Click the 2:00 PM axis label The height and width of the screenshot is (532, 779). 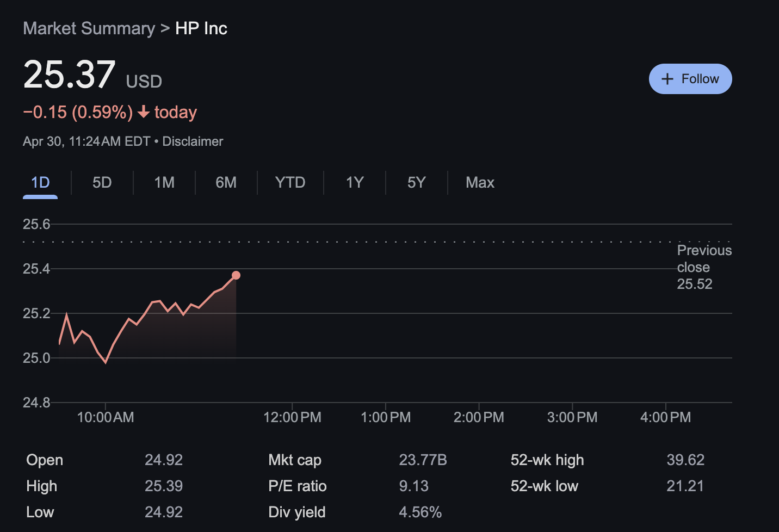(479, 417)
